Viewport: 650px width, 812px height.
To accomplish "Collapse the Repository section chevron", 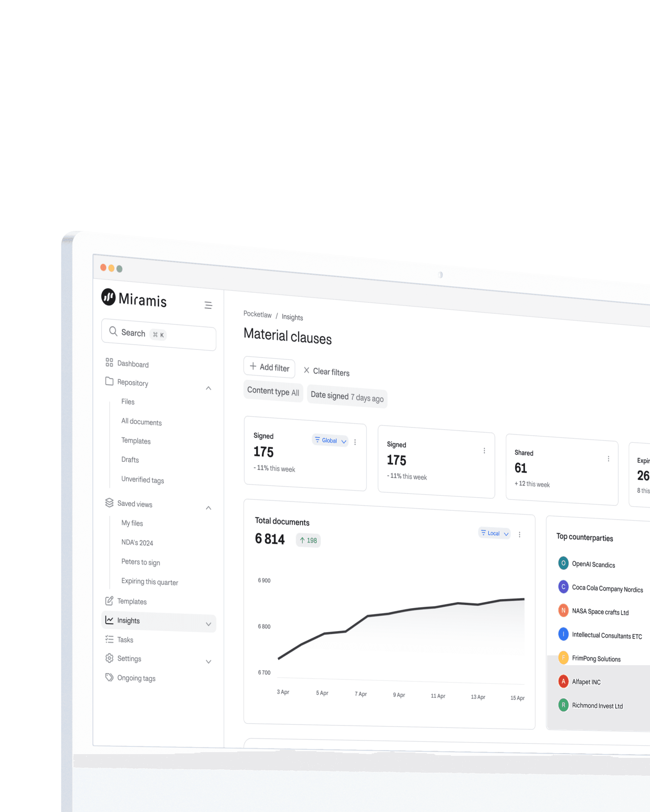I will tap(209, 388).
